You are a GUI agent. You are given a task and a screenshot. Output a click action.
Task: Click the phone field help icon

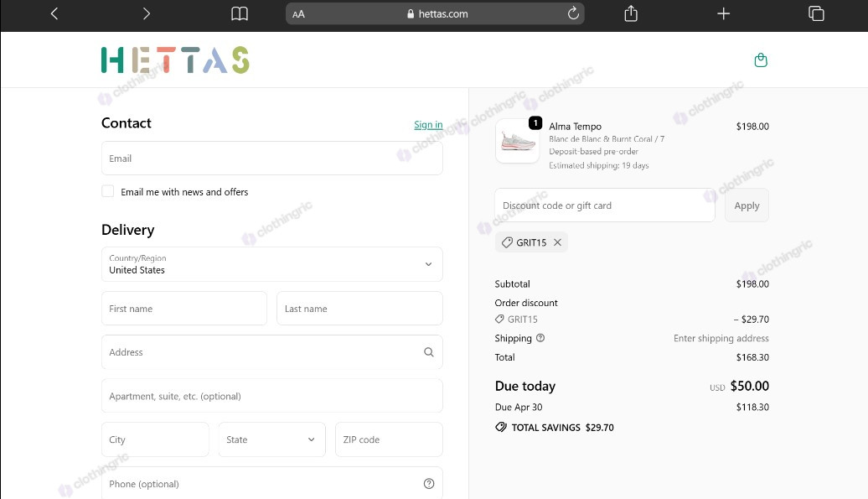point(428,484)
